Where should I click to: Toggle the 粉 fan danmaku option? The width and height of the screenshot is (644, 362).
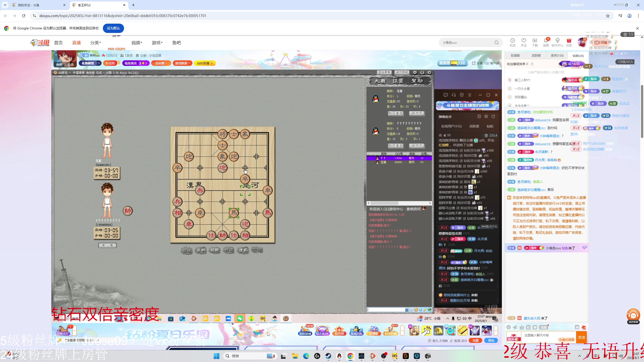click(528, 327)
